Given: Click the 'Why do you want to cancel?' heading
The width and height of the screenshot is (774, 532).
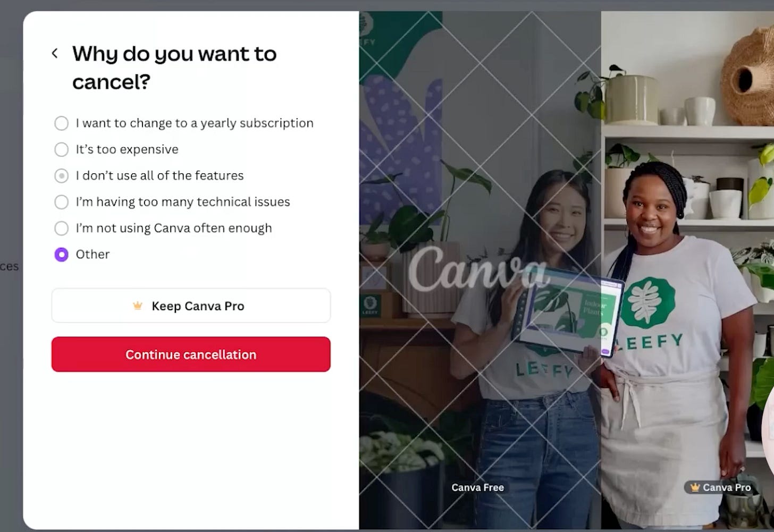Looking at the screenshot, I should tap(174, 67).
